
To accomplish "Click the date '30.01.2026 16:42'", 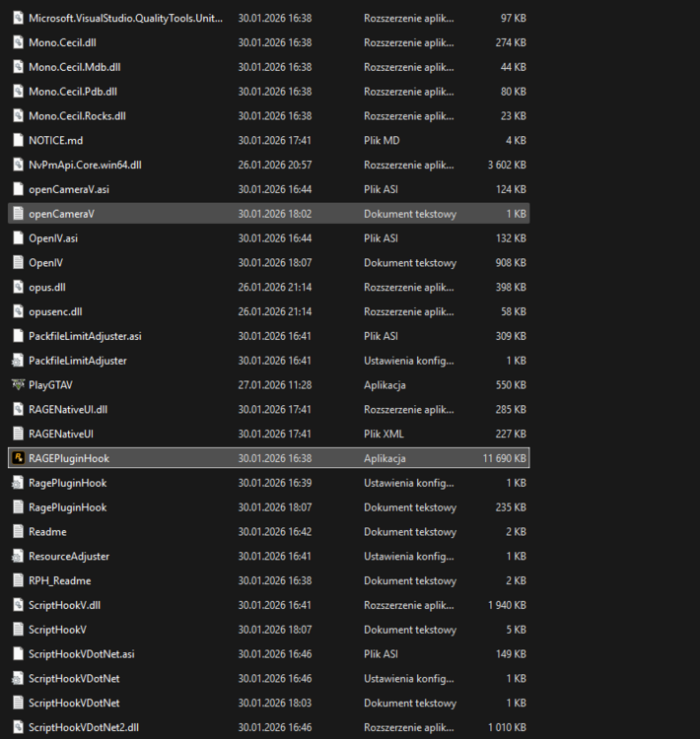I will [274, 532].
